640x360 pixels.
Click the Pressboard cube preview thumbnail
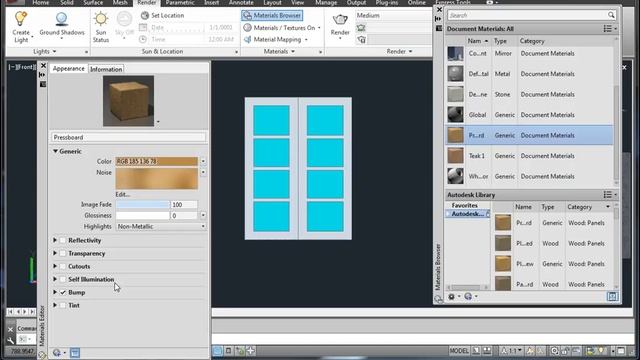[129, 101]
